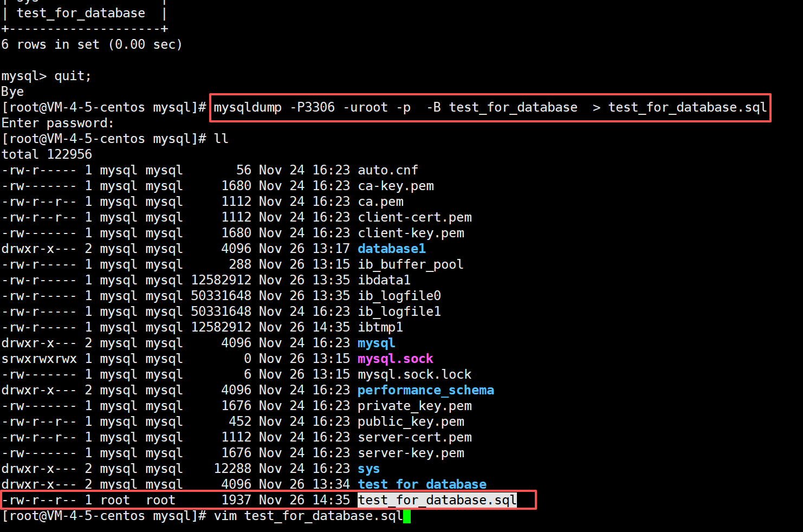
Task: Click mysql.sock.lock file name
Action: 415,374
